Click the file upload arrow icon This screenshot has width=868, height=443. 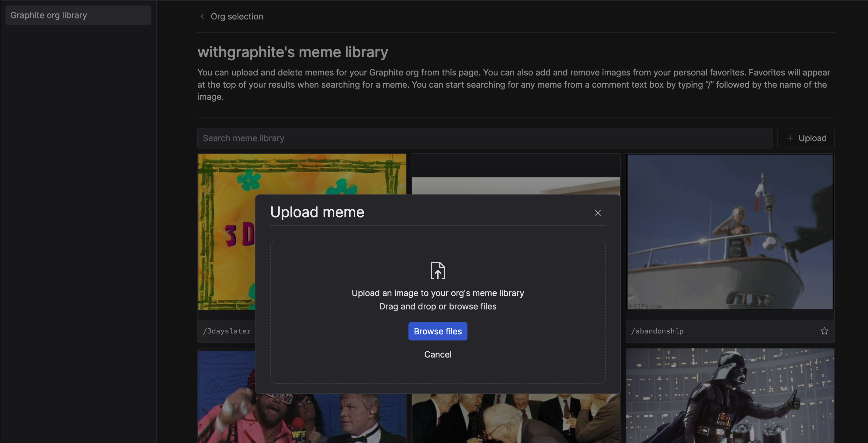[x=438, y=271]
